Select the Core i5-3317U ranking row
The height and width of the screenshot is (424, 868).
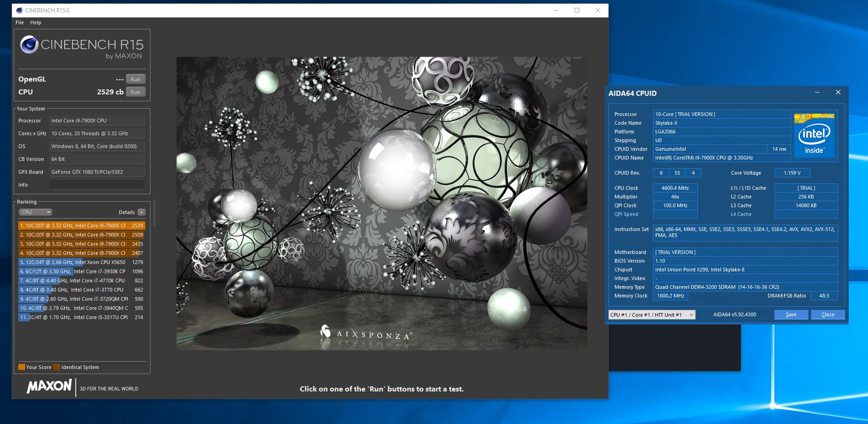click(x=82, y=317)
